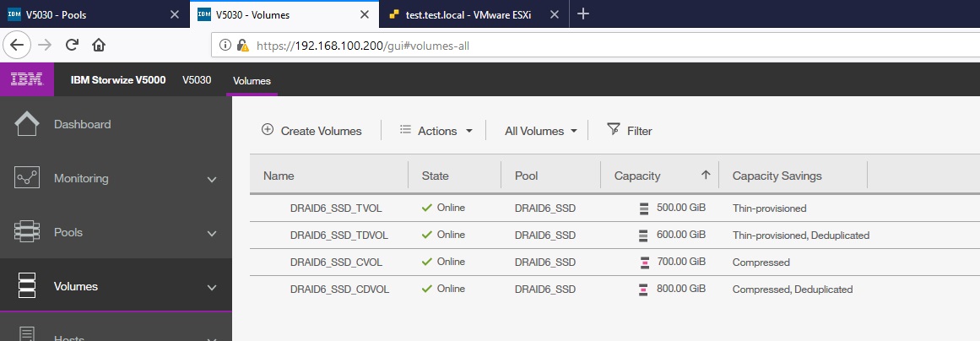Image resolution: width=980 pixels, height=341 pixels.
Task: Select the DRAID6_SSD_CVOL volume row
Action: [x=328, y=262]
